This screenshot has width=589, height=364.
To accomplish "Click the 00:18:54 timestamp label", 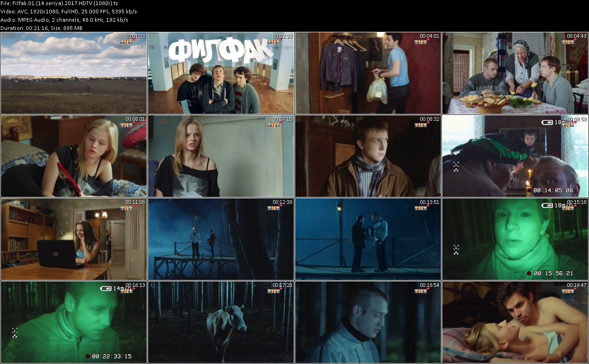I will click(429, 285).
